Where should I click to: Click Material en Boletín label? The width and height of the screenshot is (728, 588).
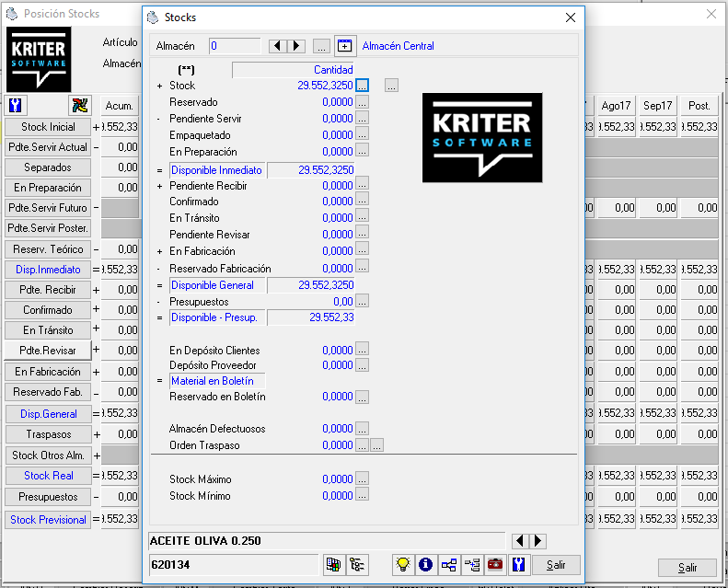coord(217,381)
